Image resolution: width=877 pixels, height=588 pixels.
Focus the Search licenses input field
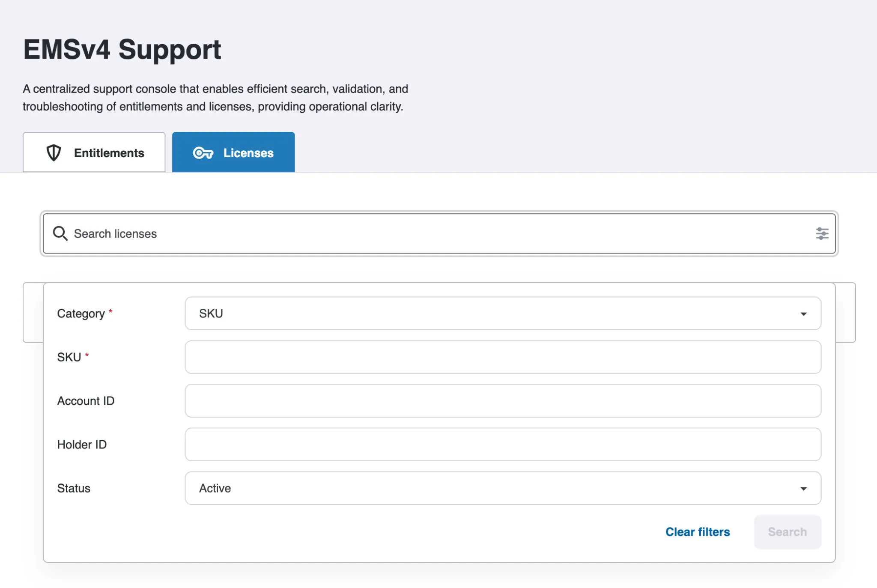[x=439, y=233]
